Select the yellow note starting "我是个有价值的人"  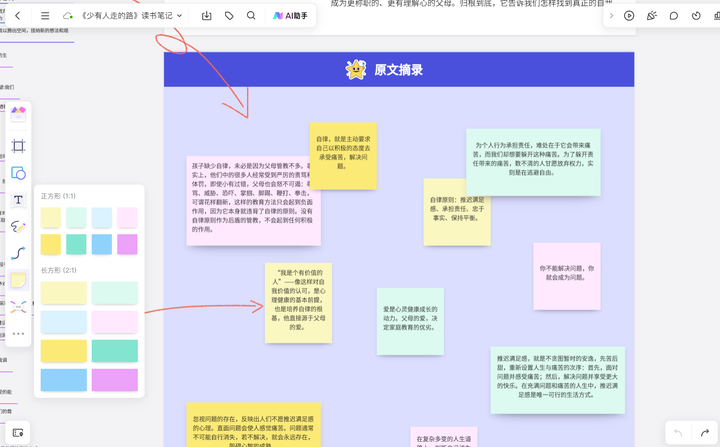pos(298,303)
